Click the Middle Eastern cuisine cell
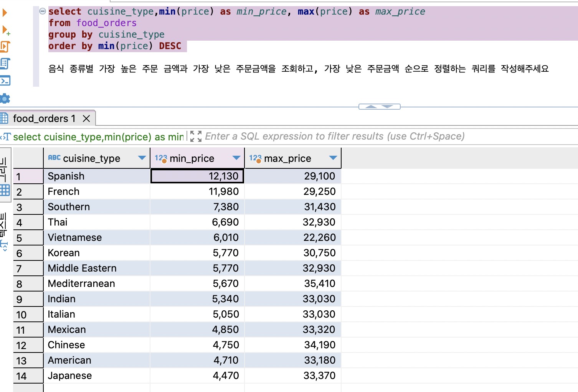578x392 pixels. pyautogui.click(x=96, y=268)
